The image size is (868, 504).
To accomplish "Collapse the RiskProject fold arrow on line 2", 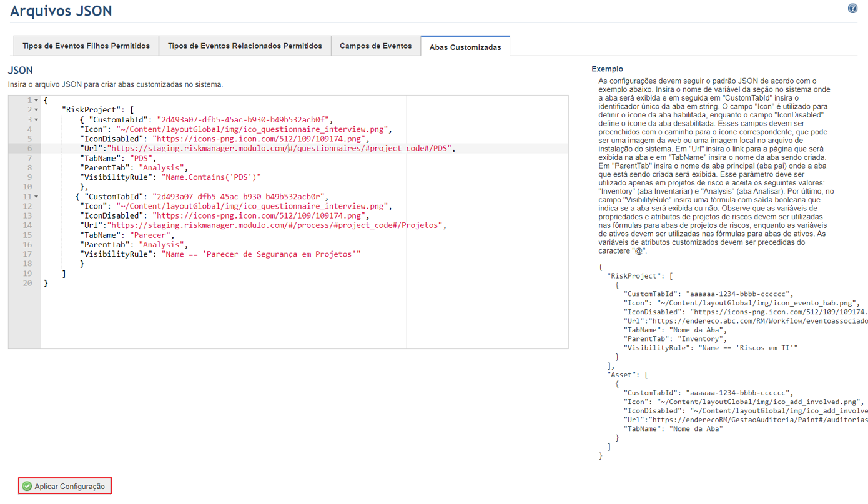I will (36, 110).
